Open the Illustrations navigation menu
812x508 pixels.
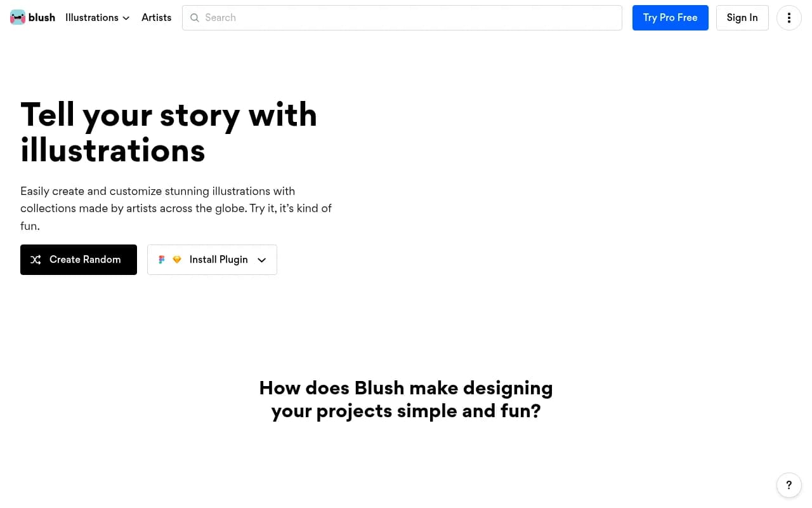tap(92, 17)
